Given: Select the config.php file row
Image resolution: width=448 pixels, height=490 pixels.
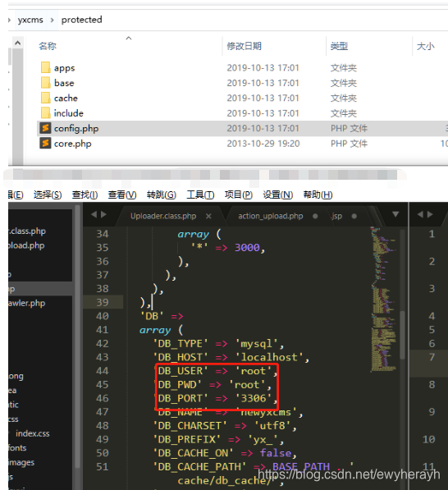Looking at the screenshot, I should coord(242,128).
